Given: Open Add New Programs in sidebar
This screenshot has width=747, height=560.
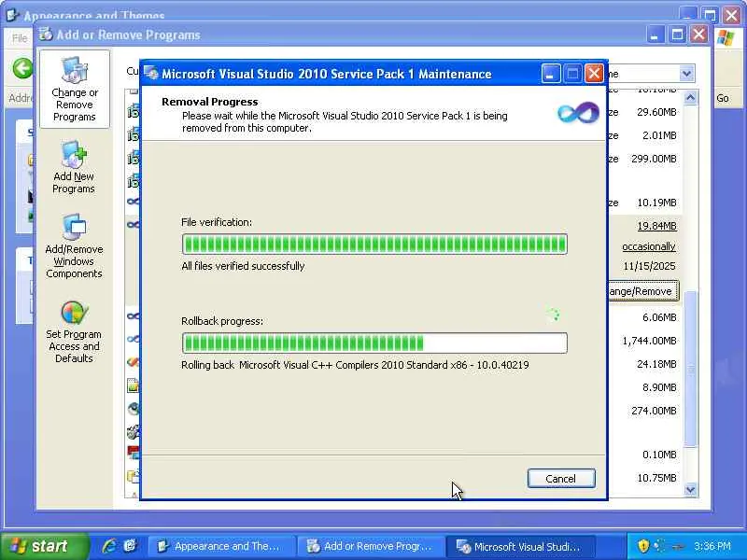Looking at the screenshot, I should click(74, 167).
